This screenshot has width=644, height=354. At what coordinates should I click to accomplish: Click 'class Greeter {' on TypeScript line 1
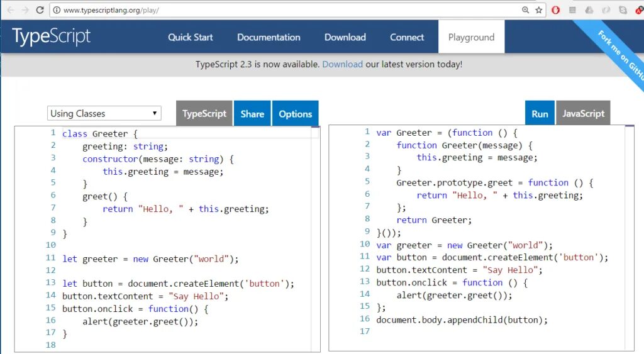pos(100,134)
